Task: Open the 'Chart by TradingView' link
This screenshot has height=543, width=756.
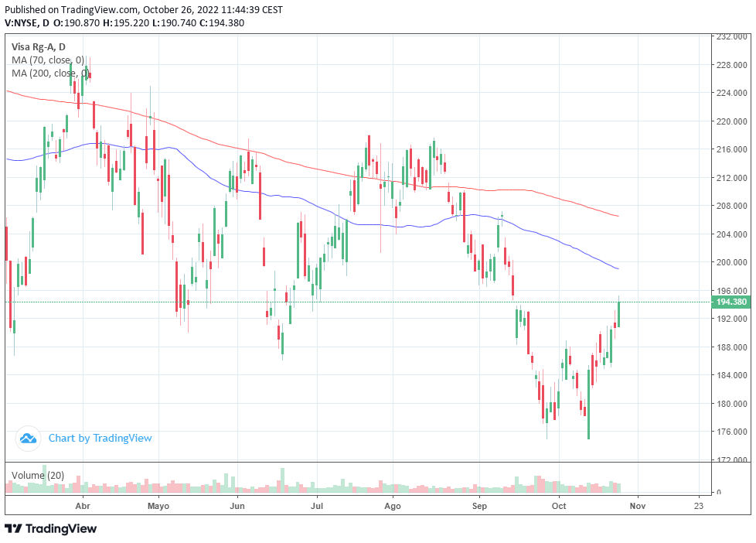Action: tap(100, 439)
